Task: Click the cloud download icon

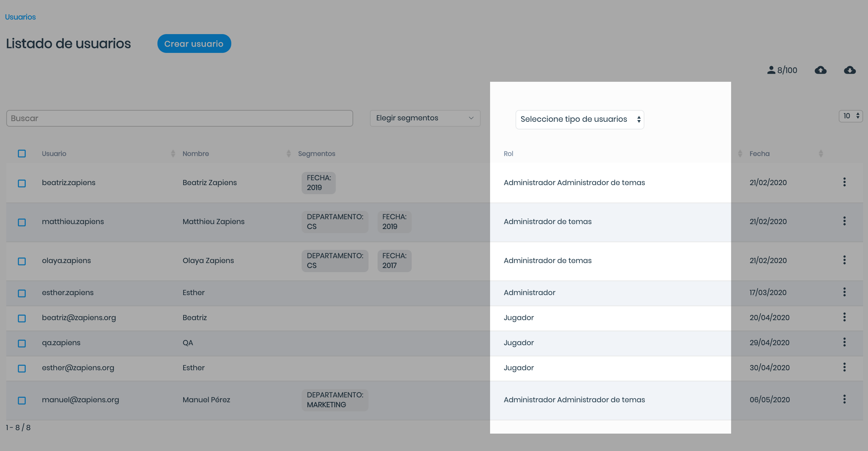Action: pos(850,70)
